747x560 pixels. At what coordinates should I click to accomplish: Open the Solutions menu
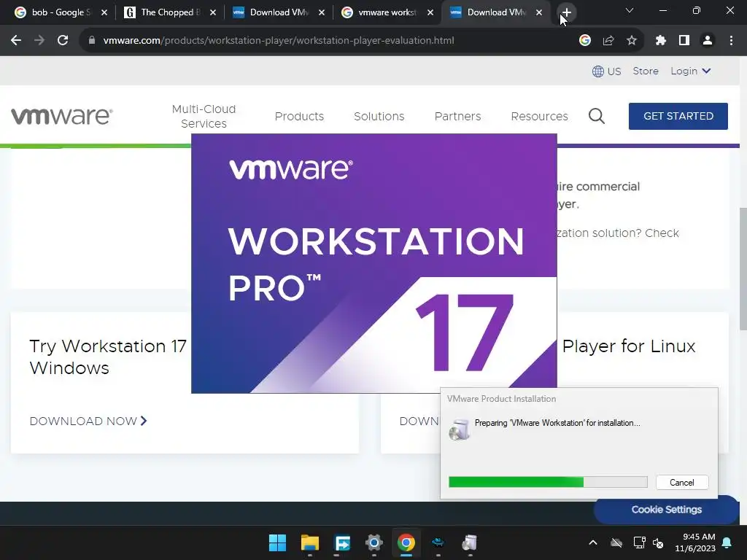coord(379,116)
